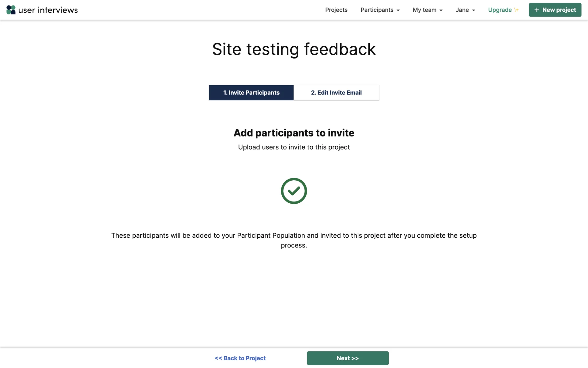Click the Site testing feedback title
588x368 pixels.
294,49
